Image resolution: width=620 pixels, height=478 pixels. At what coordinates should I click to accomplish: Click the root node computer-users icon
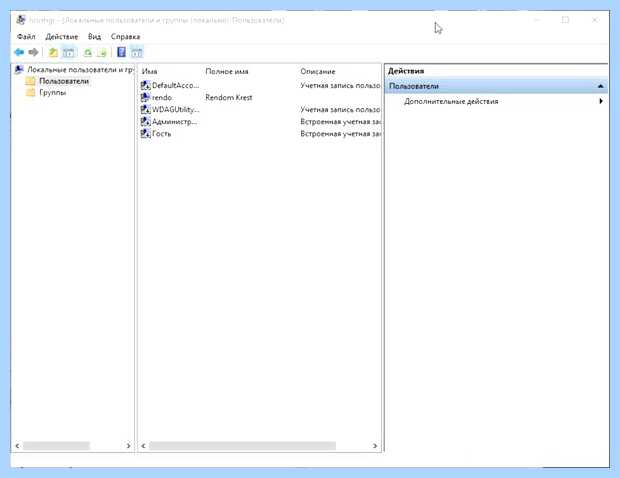coord(19,70)
